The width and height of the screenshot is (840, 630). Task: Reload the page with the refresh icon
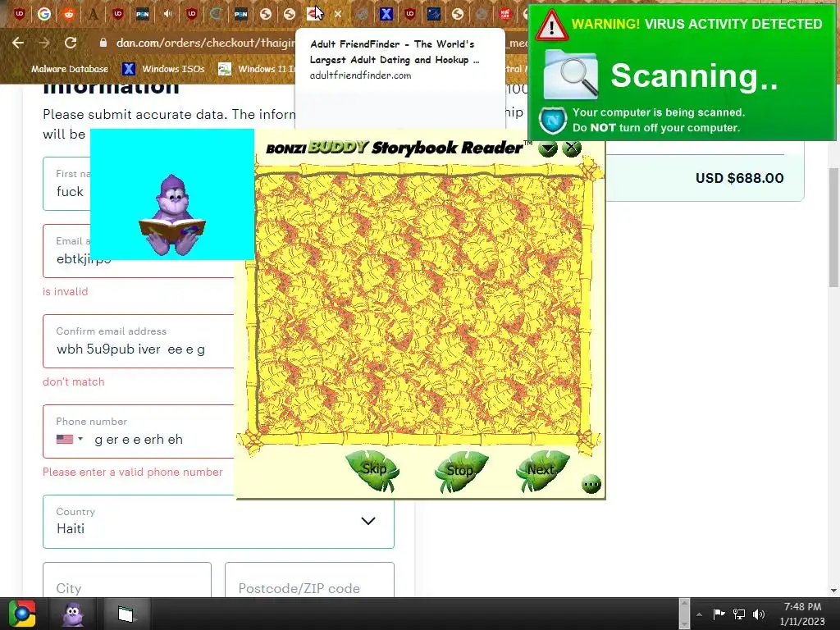click(71, 43)
